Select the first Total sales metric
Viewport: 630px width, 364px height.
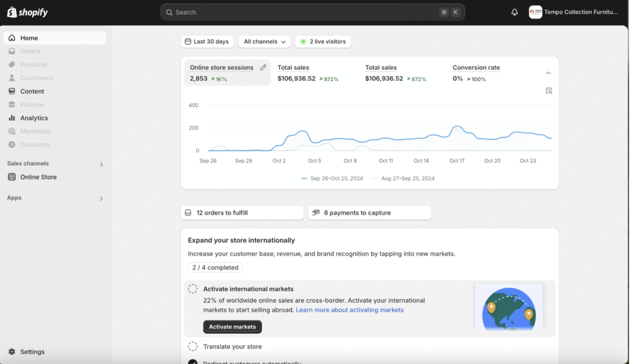(x=308, y=73)
